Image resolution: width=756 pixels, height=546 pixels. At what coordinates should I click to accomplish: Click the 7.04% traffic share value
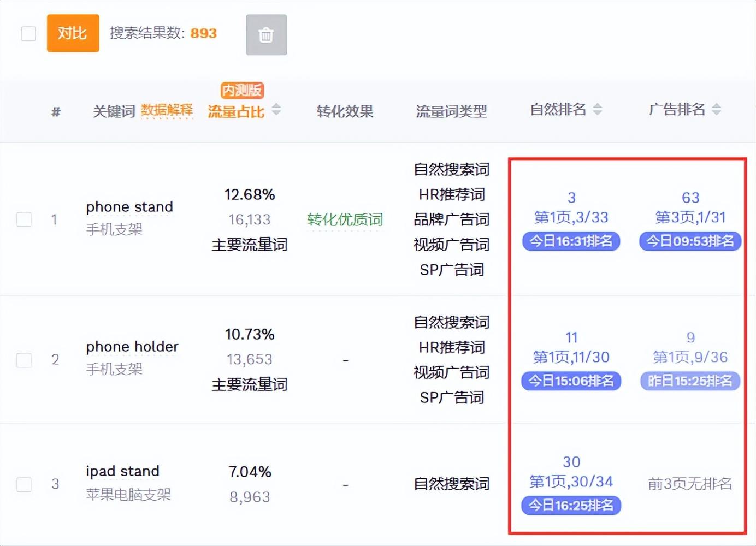point(250,472)
